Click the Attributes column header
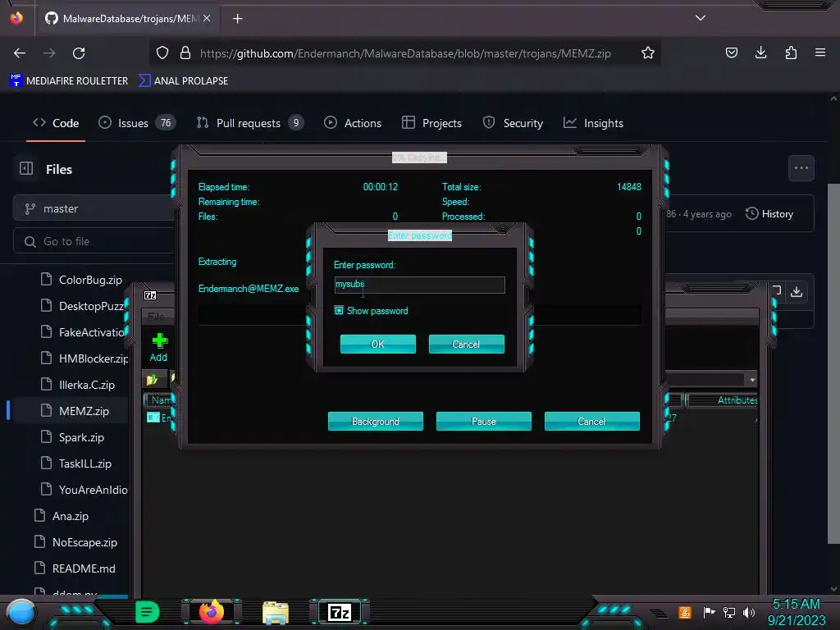 pyautogui.click(x=724, y=400)
